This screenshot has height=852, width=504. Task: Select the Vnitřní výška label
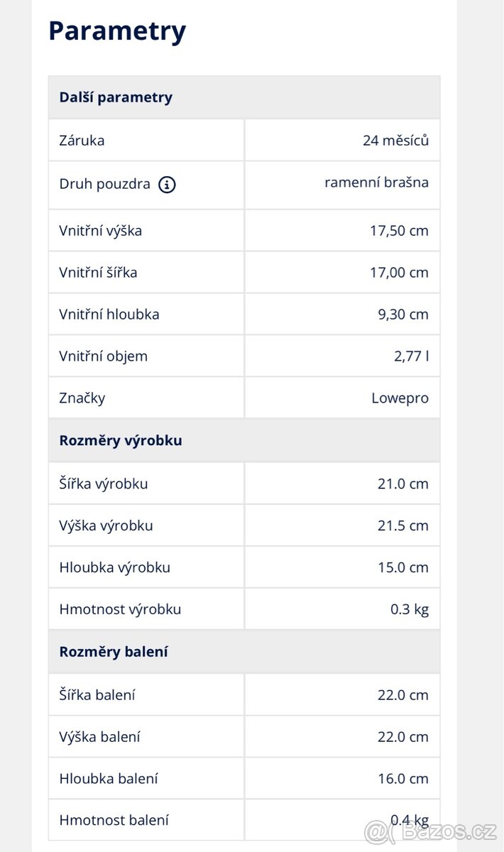[100, 231]
